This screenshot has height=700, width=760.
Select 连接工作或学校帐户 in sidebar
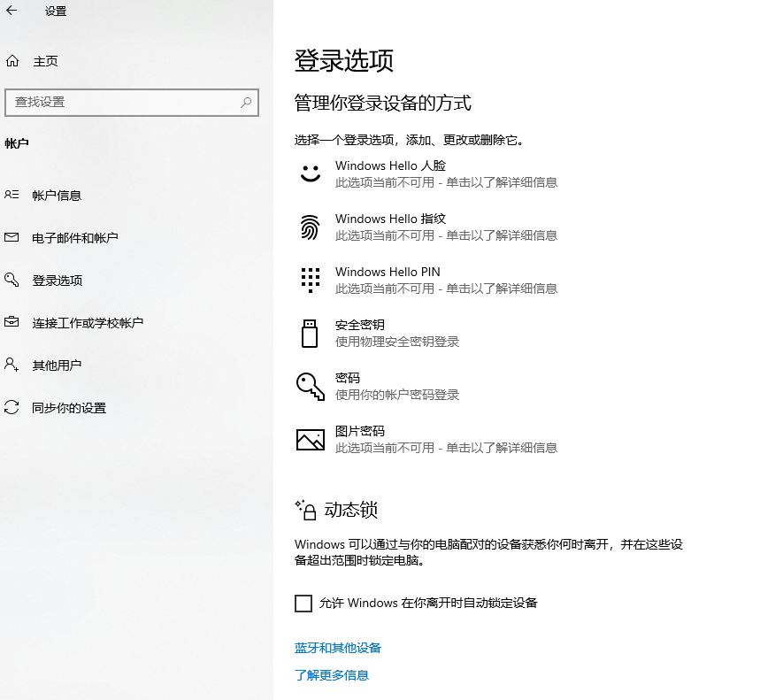pyautogui.click(x=88, y=323)
